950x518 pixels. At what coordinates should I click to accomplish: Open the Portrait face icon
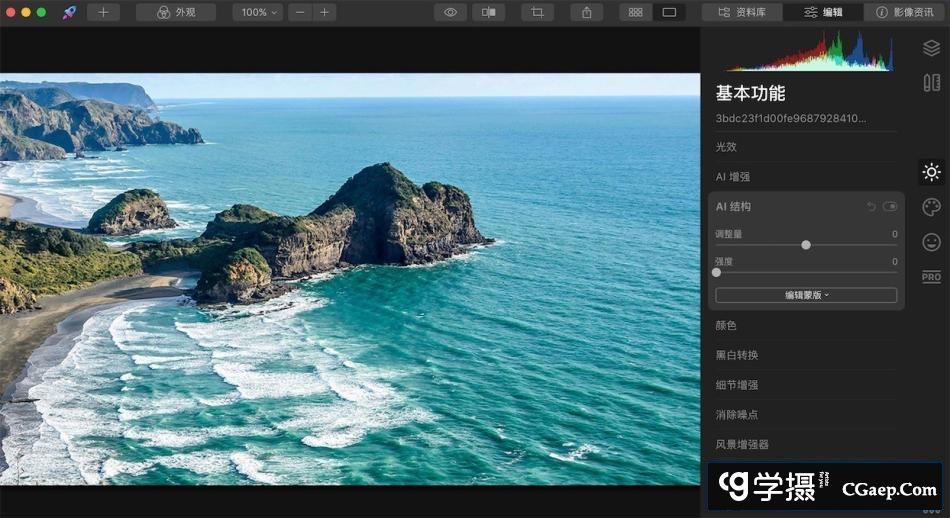[x=931, y=242]
